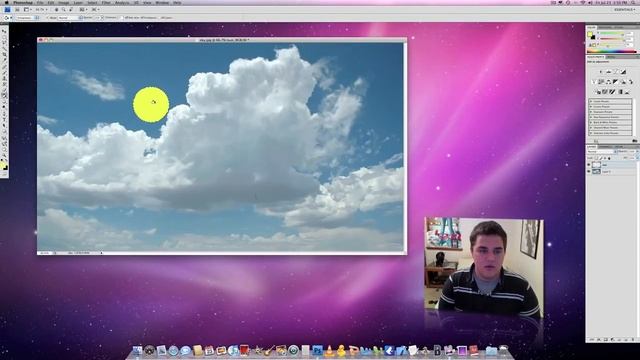Image resolution: width=640 pixels, height=360 pixels.
Task: Open the zoom level dropdown in application bar
Action: coord(42,9)
